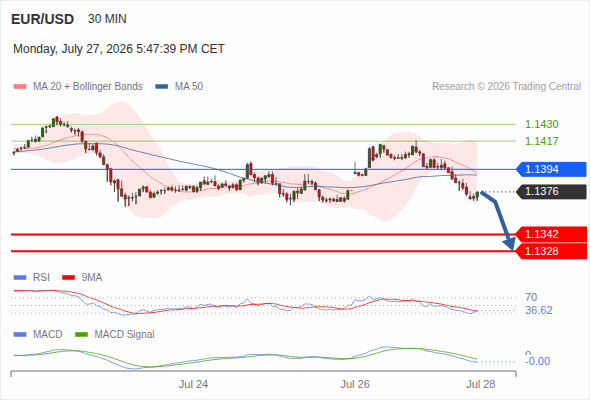This screenshot has width=590, height=400.
Task: Click the 1.1430 resistance level label
Action: pyautogui.click(x=542, y=124)
